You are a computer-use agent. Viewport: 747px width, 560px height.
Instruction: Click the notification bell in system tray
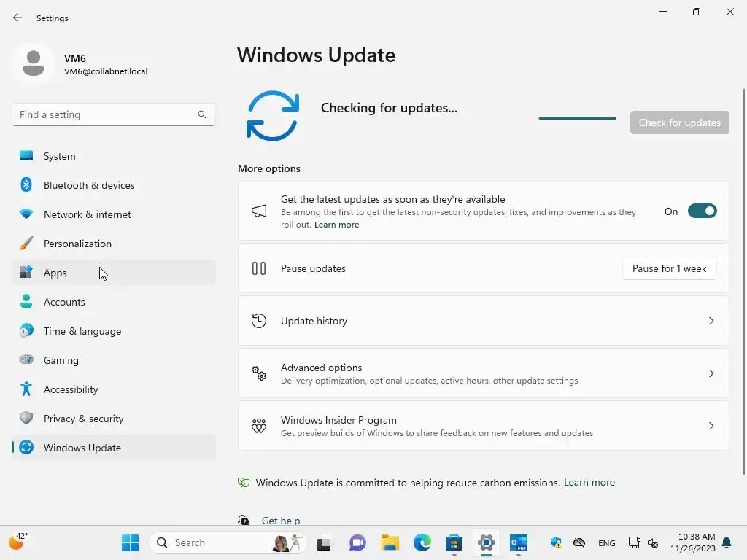[x=727, y=542]
